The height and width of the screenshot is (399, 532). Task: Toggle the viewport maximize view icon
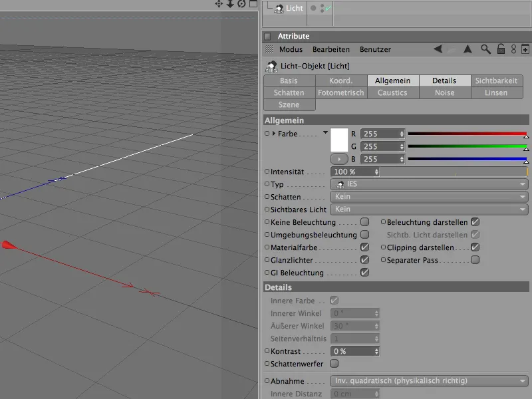pyautogui.click(x=251, y=4)
